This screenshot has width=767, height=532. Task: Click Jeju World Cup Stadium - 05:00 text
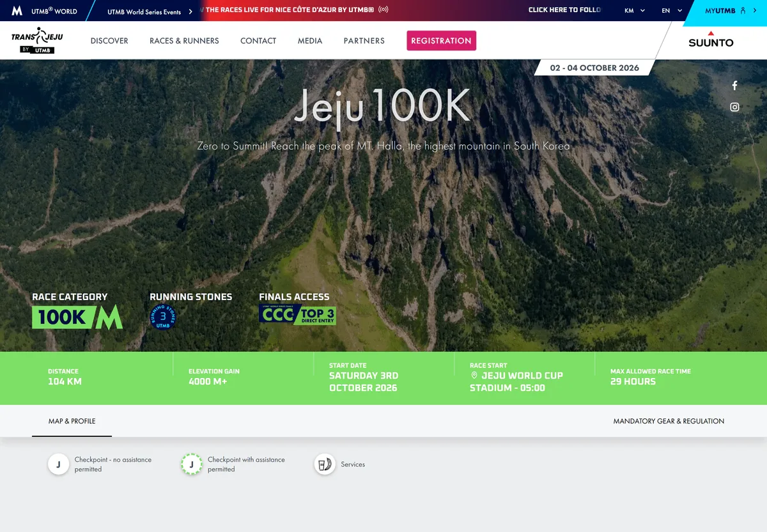516,382
